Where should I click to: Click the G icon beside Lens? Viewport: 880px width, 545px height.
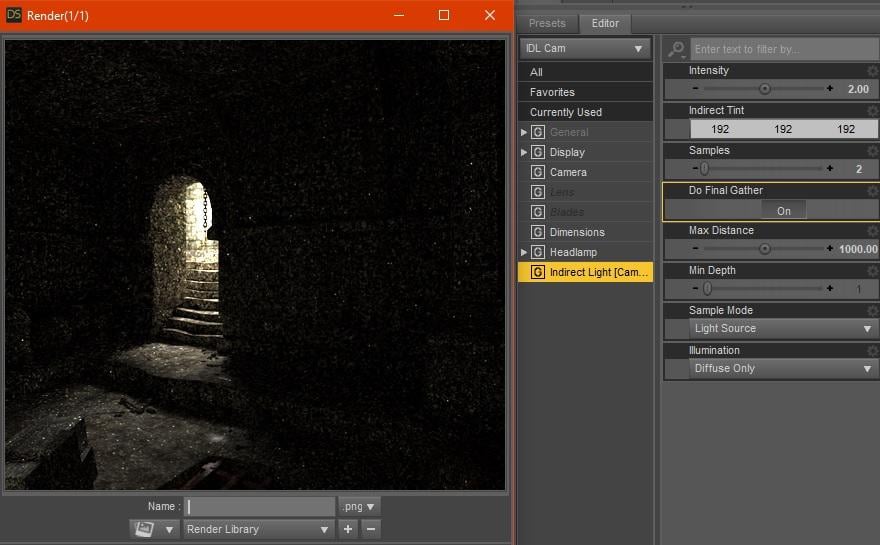click(538, 192)
